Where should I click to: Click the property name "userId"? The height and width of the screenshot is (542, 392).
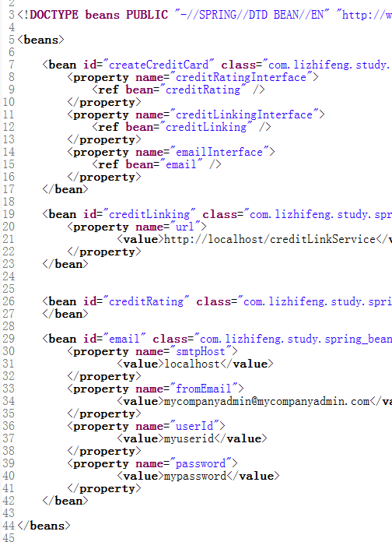pos(194,425)
